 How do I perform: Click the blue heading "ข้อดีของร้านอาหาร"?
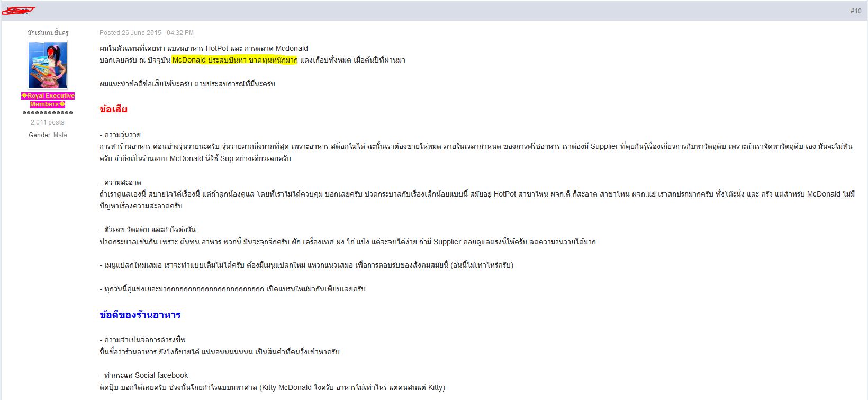[140, 315]
